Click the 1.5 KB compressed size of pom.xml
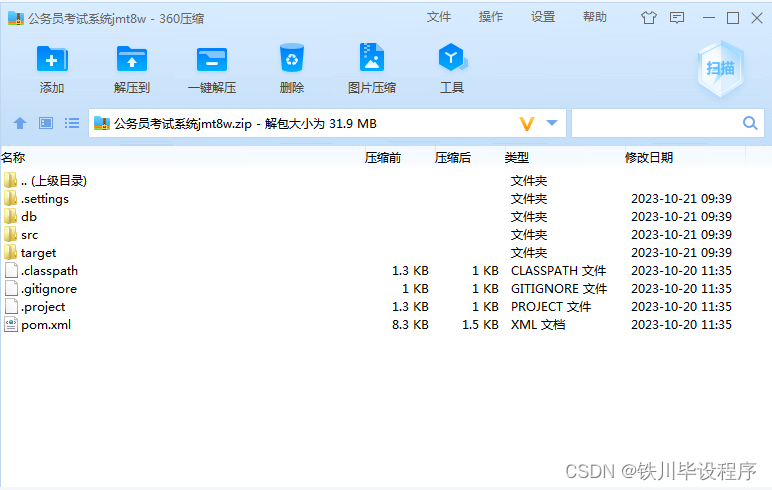The image size is (772, 490). tap(480, 325)
